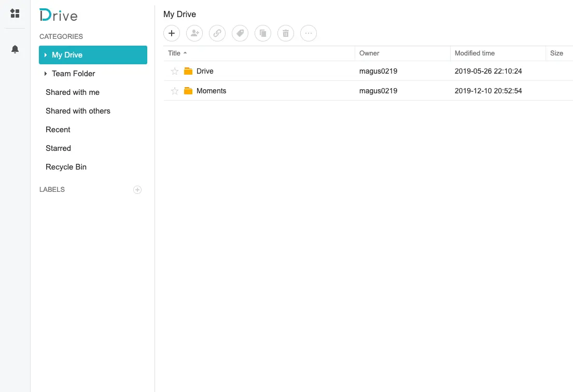This screenshot has width=573, height=392.
Task: Click modified time 2019-05-26 22:10:24
Action: pyautogui.click(x=488, y=71)
